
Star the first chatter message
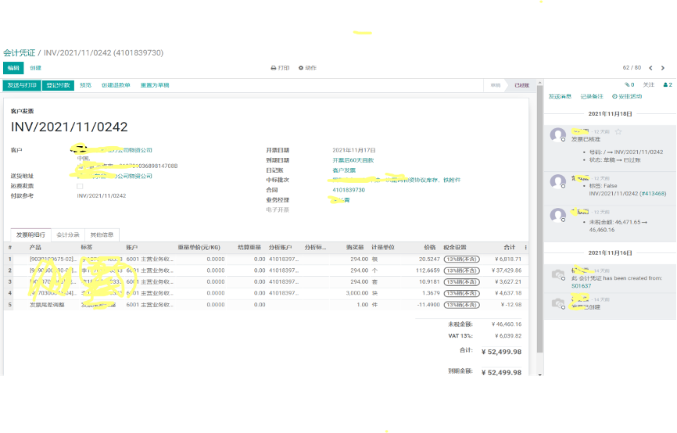pyautogui.click(x=618, y=132)
